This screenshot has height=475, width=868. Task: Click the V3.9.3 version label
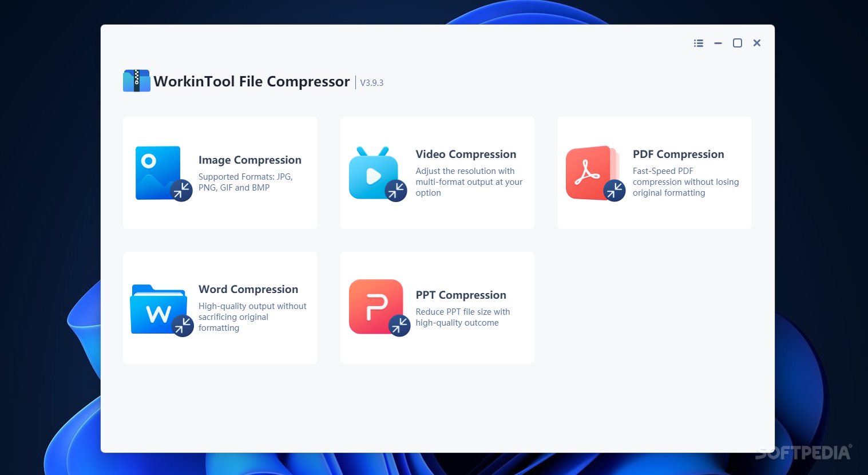371,83
